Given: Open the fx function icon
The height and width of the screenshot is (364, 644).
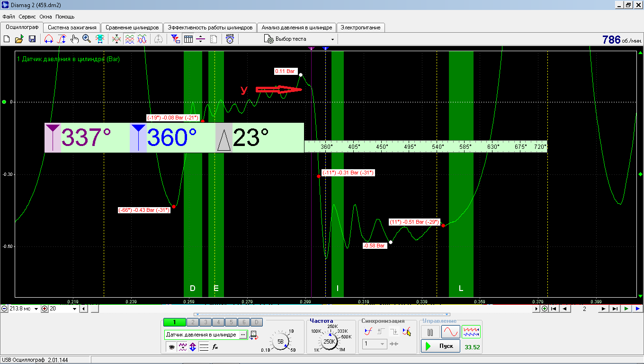Looking at the screenshot, I should point(215,347).
